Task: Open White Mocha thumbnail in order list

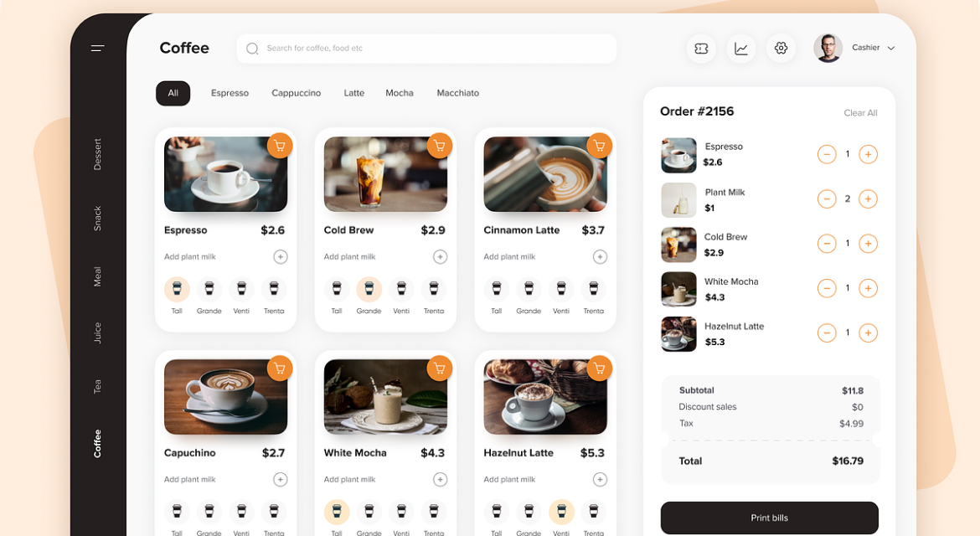Action: click(678, 289)
